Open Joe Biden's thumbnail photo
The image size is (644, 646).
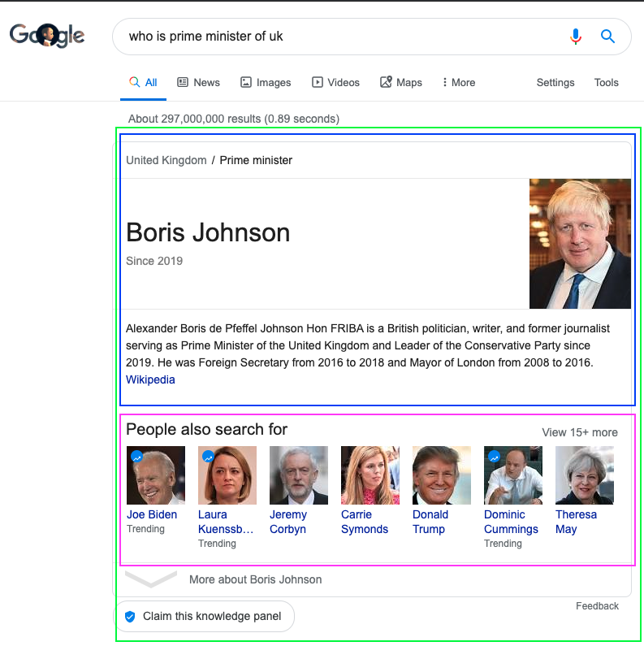156,475
